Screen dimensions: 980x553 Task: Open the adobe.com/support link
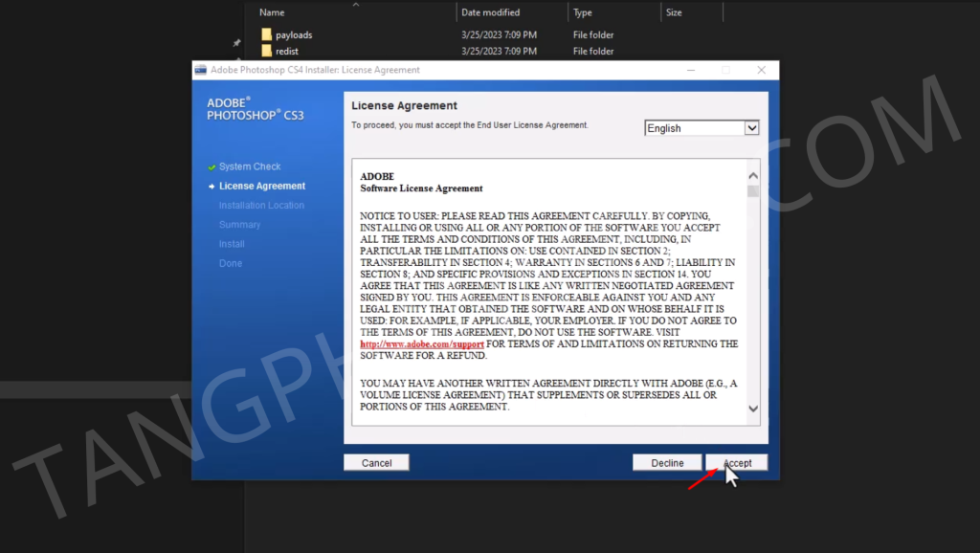[422, 343]
